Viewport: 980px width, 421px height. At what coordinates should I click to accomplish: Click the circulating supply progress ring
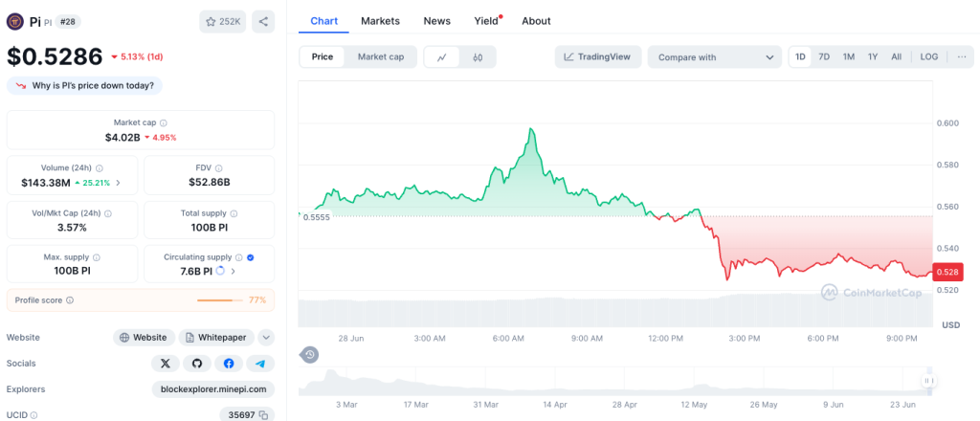(219, 271)
